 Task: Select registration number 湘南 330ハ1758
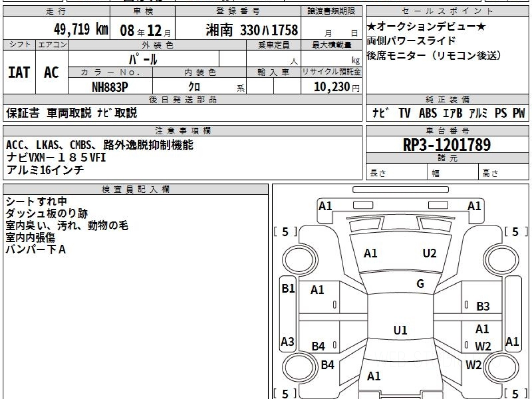[252, 30]
